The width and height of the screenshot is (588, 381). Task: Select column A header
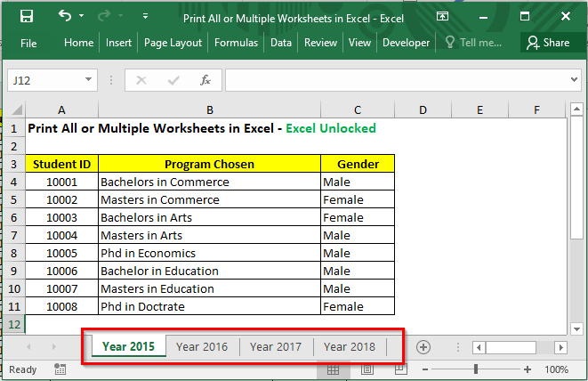point(62,110)
